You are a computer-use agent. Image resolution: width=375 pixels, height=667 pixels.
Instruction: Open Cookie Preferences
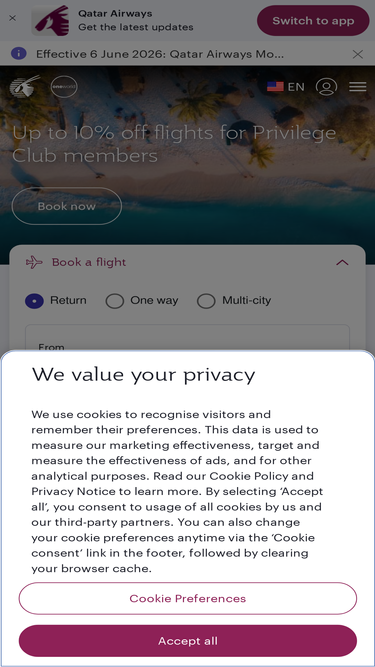[x=188, y=598]
